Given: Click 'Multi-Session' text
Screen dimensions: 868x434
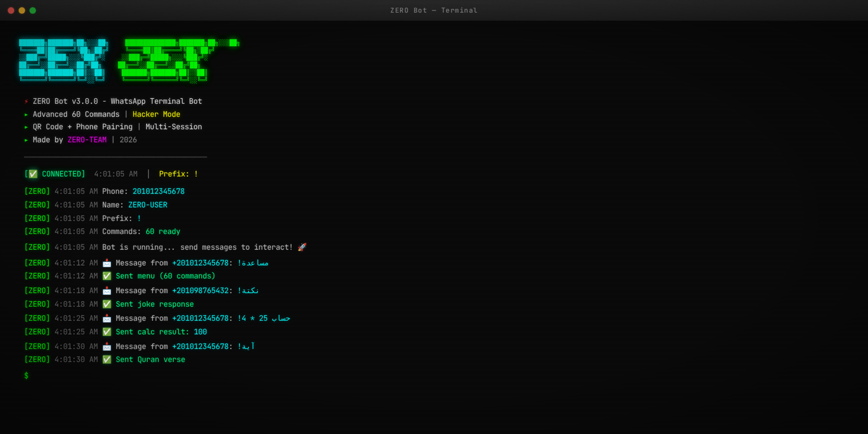Looking at the screenshot, I should [x=174, y=127].
